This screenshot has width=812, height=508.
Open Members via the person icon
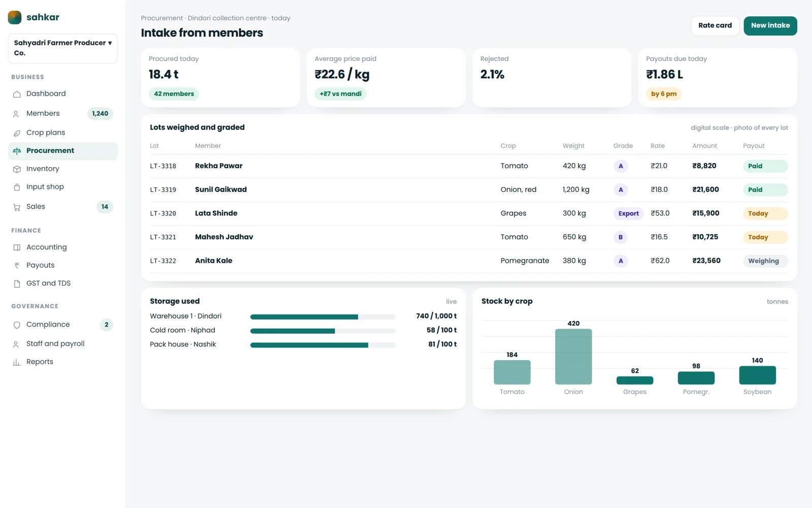[x=17, y=114]
